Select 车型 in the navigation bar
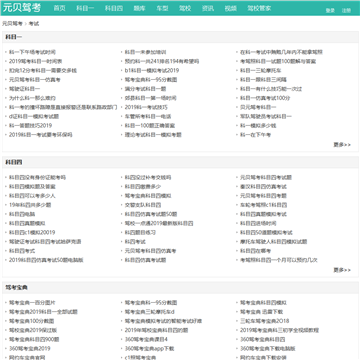Viewport: 360px width, 360px height. pyautogui.click(x=162, y=8)
